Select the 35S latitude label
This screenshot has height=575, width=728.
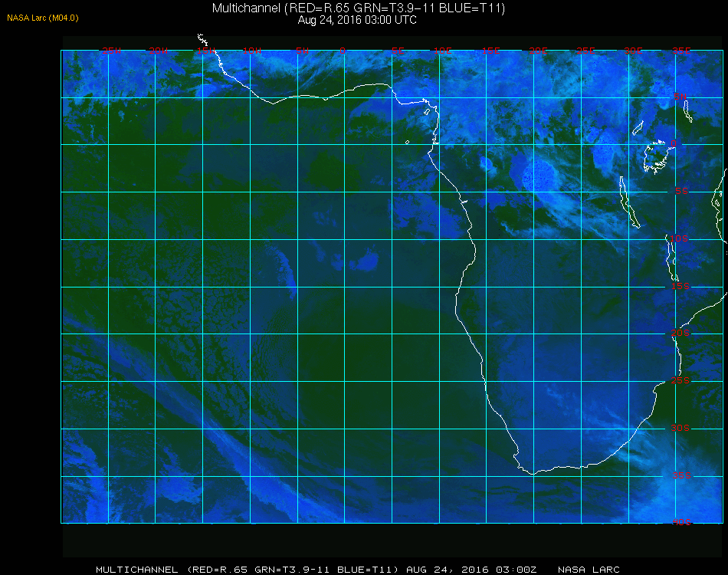click(681, 475)
